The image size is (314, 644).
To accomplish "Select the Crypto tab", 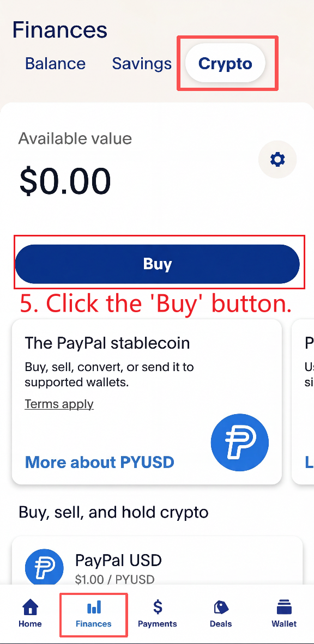I will pos(225,63).
